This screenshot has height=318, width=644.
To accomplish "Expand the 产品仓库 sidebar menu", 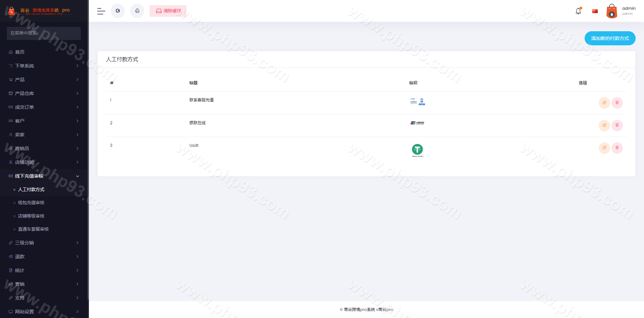I will coord(44,93).
